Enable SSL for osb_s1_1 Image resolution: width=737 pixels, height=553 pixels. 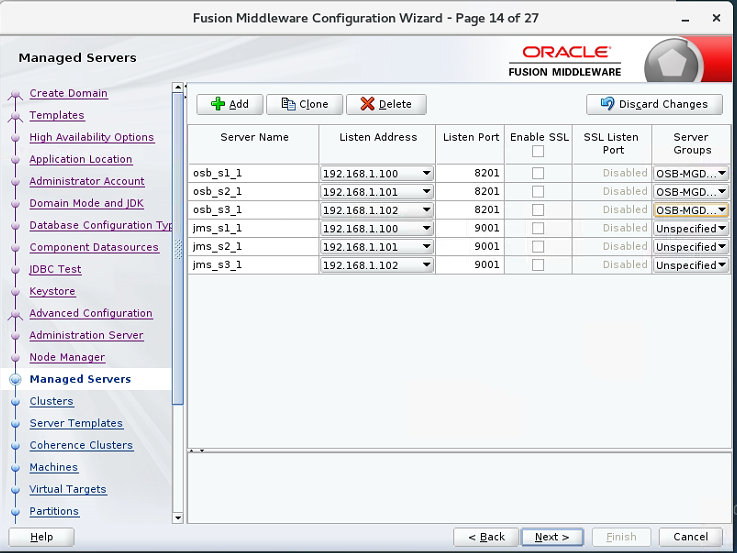(538, 173)
